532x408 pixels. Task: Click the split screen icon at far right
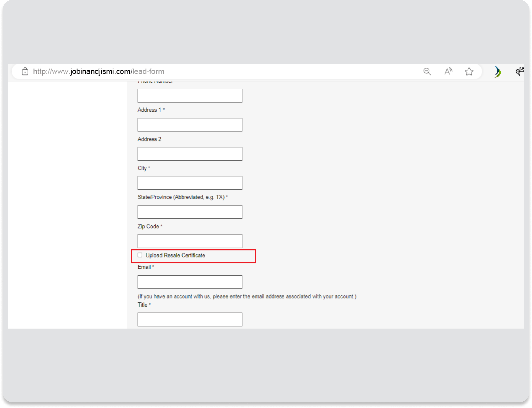point(520,71)
